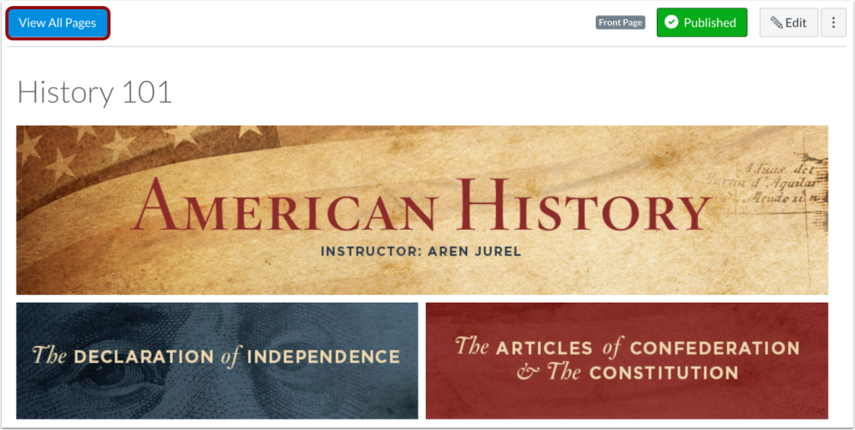The image size is (855, 430).
Task: Click the Front Page badge label
Action: (x=621, y=22)
